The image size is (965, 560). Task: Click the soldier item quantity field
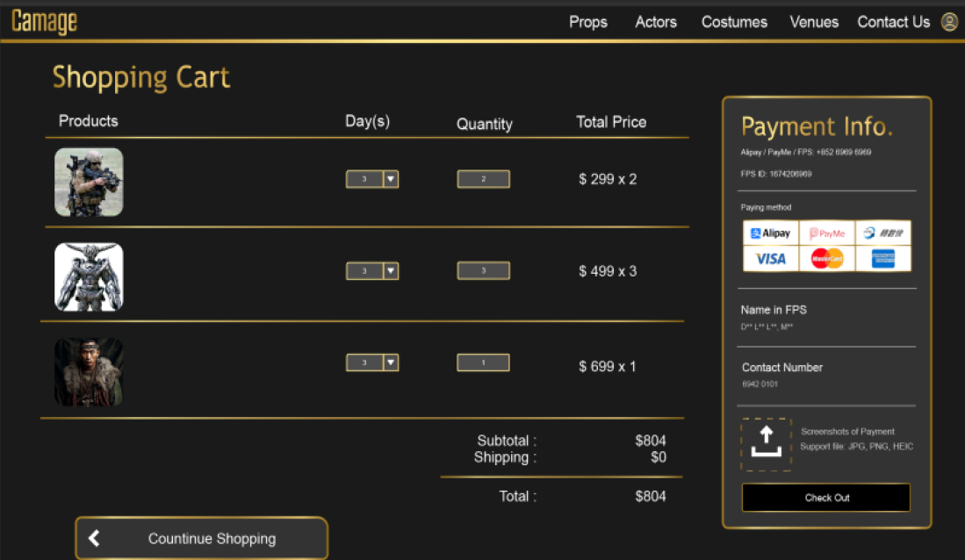[x=483, y=179]
